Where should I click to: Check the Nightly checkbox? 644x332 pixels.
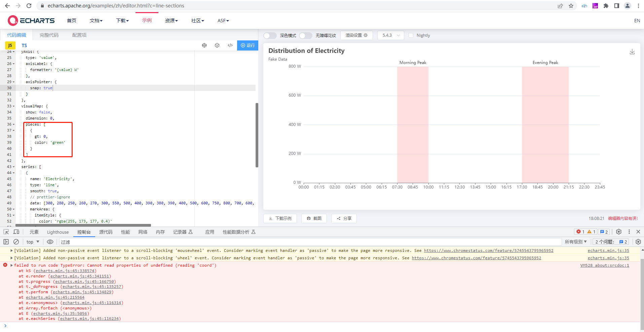(411, 35)
